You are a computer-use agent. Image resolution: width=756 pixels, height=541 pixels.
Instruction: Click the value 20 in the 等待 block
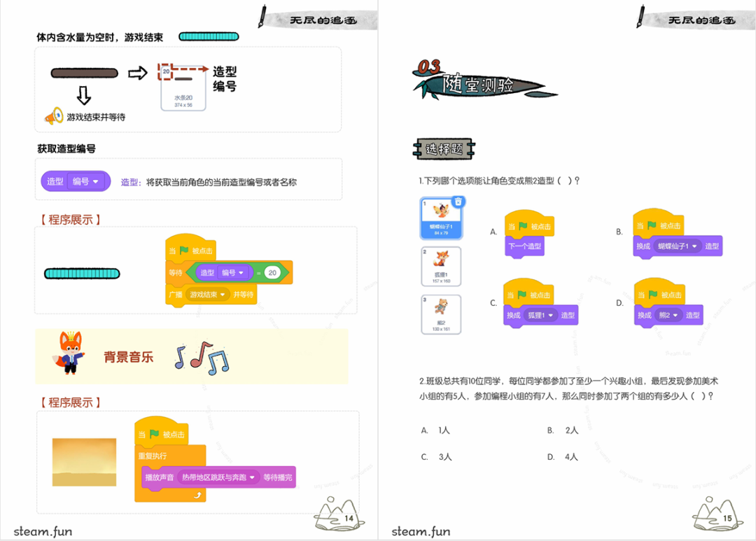click(272, 272)
